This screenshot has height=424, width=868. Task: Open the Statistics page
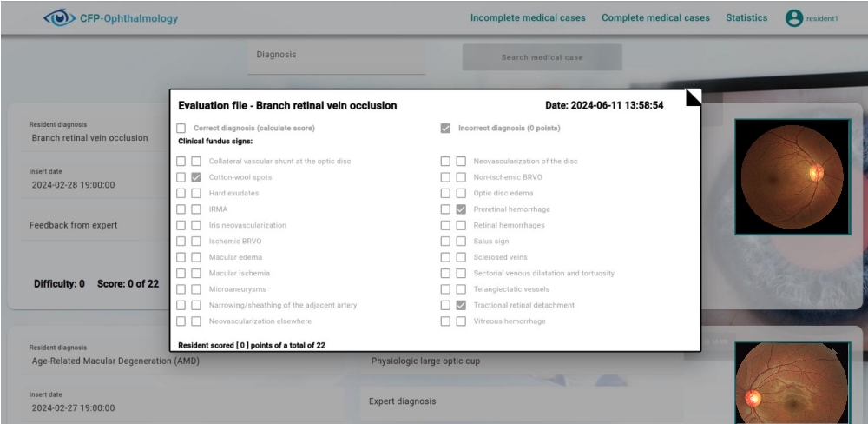(746, 18)
